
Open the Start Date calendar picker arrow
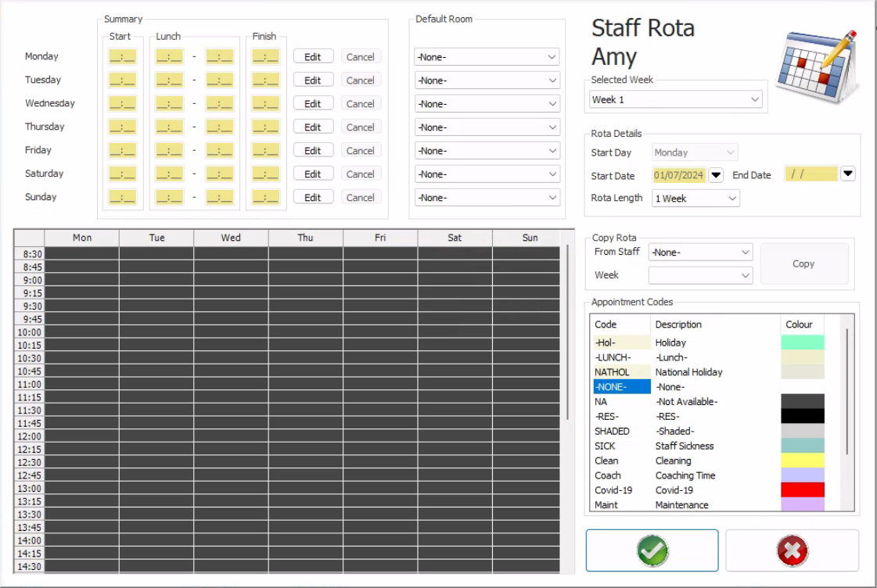pyautogui.click(x=716, y=175)
